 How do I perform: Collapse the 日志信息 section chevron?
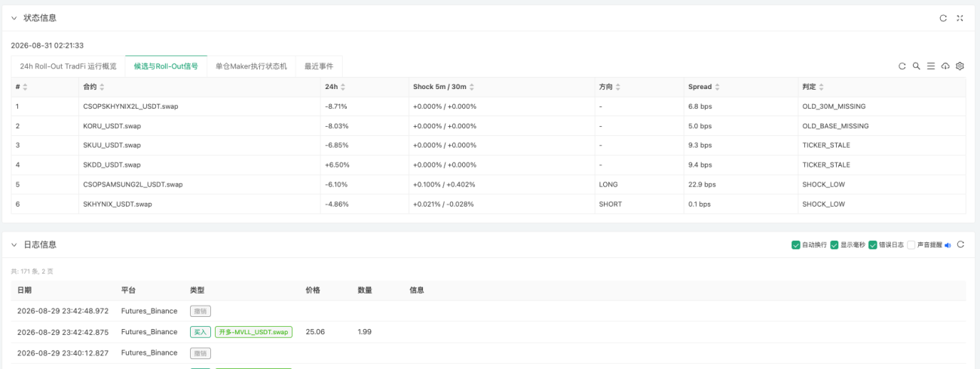(14, 244)
